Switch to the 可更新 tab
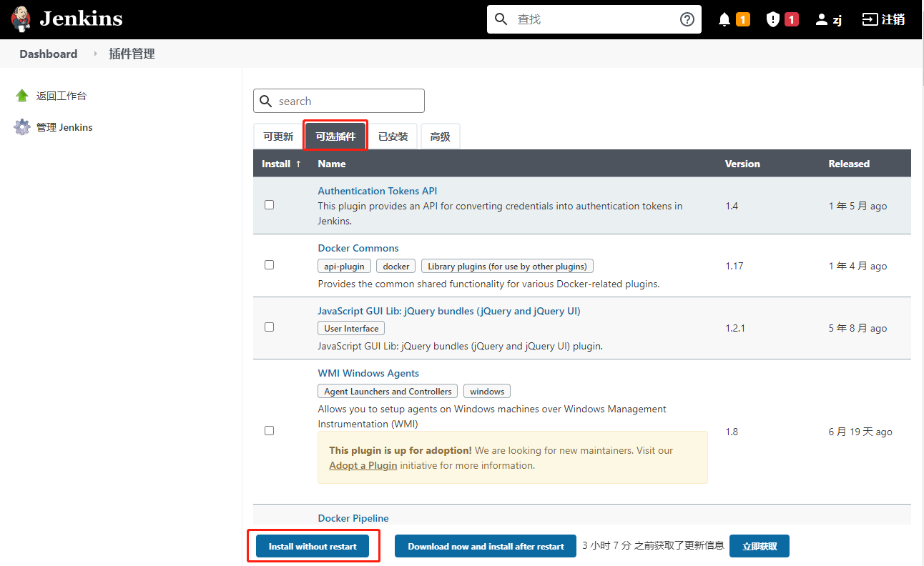 click(278, 136)
